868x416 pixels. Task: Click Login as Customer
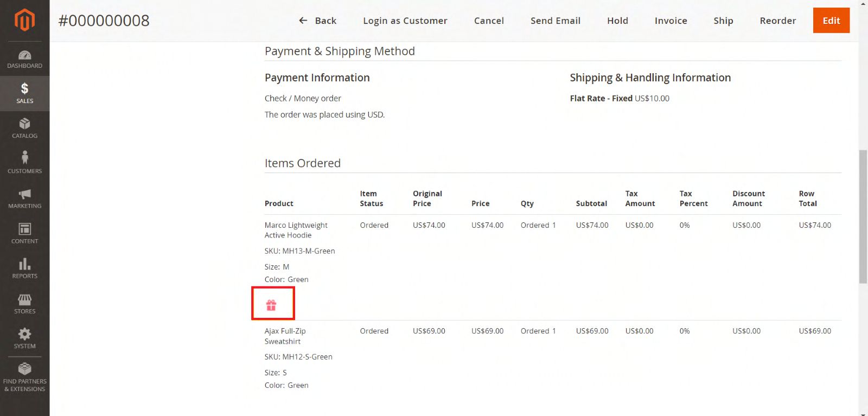405,21
